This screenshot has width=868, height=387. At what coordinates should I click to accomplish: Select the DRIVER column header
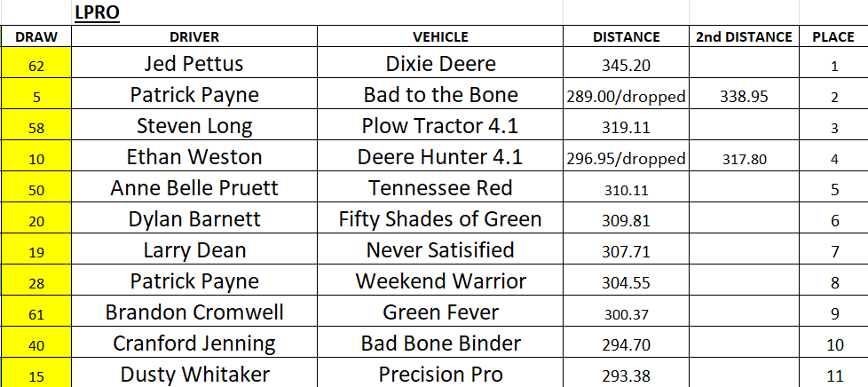[x=193, y=37]
